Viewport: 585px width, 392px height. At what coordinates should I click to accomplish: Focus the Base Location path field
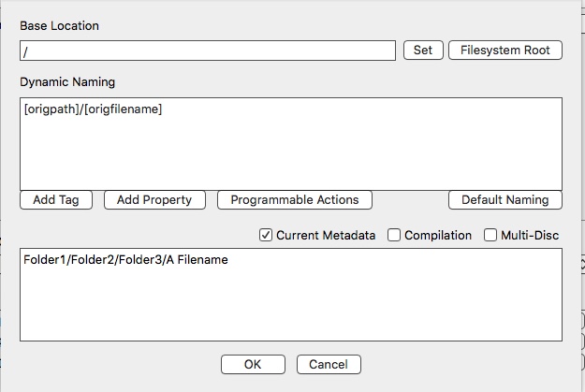pos(208,50)
